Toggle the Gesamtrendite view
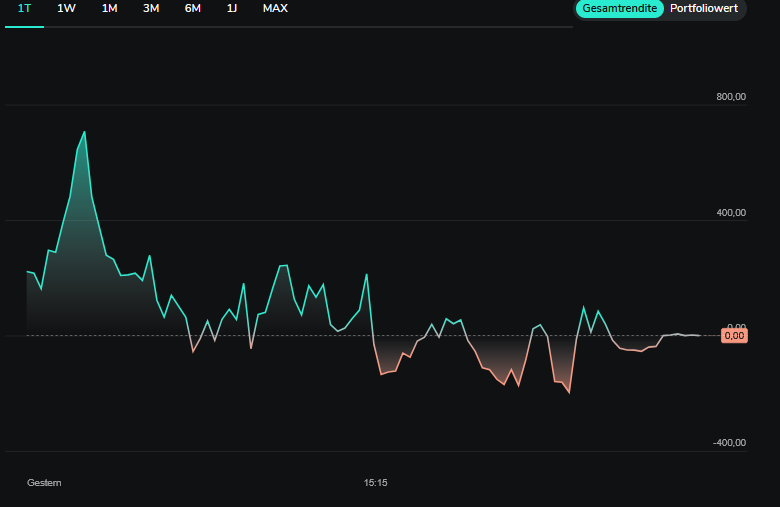The image size is (780, 507). (x=619, y=8)
